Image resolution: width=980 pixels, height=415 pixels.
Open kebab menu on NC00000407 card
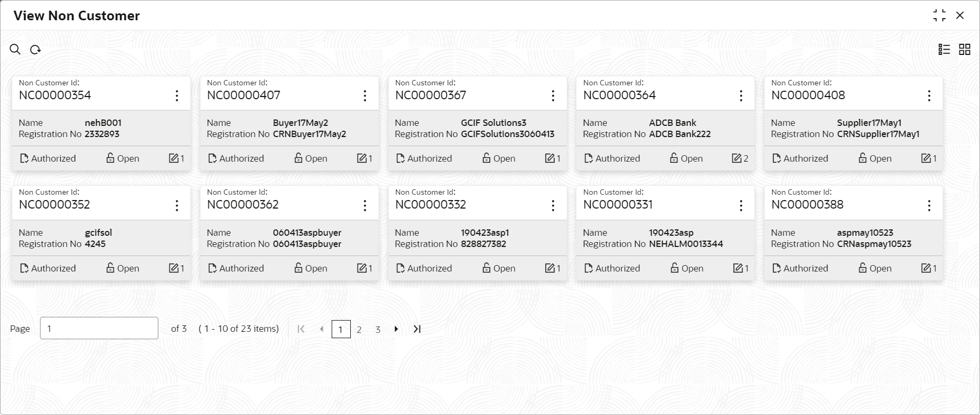(x=365, y=95)
